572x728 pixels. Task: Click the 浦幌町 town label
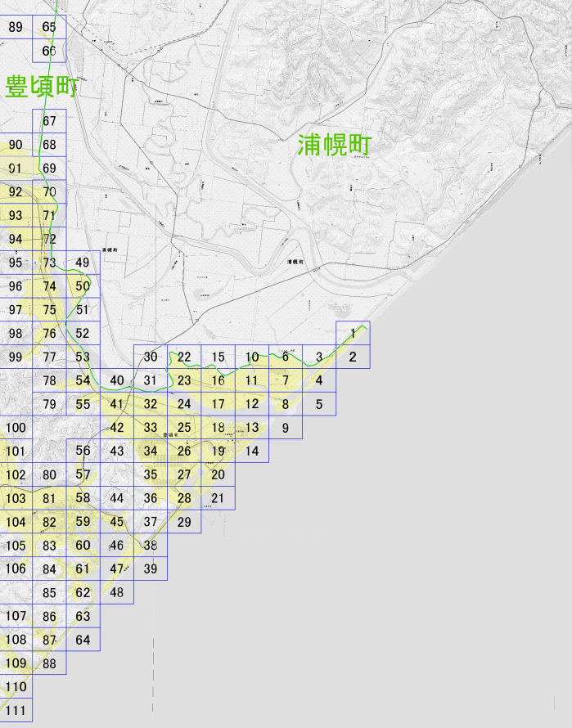[x=334, y=145]
